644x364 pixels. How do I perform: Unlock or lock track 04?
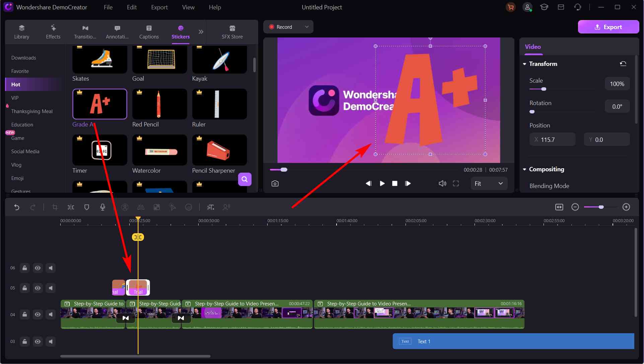[25, 314]
